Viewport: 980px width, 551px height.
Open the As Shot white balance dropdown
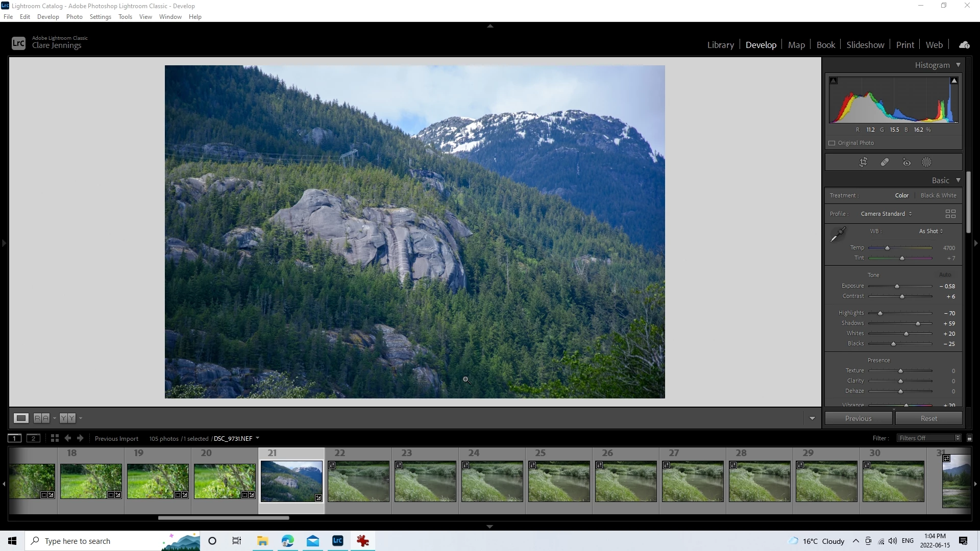coord(931,231)
